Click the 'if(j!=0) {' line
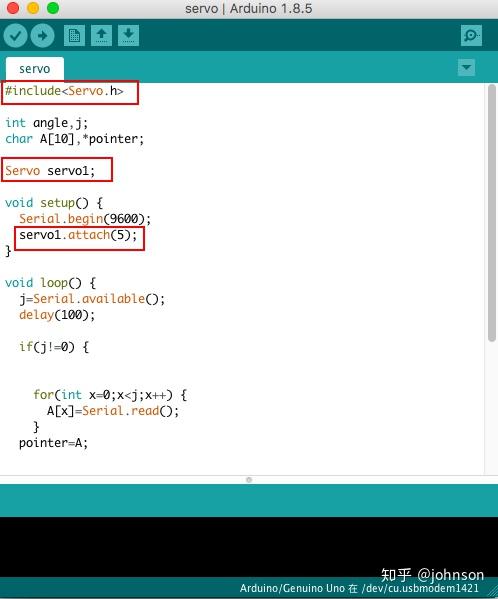Screen dimensions: 498x599 click(54, 347)
